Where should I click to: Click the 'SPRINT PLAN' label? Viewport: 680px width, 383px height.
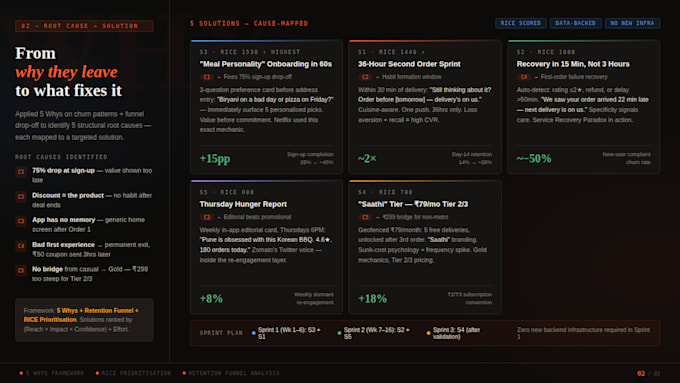(x=221, y=333)
